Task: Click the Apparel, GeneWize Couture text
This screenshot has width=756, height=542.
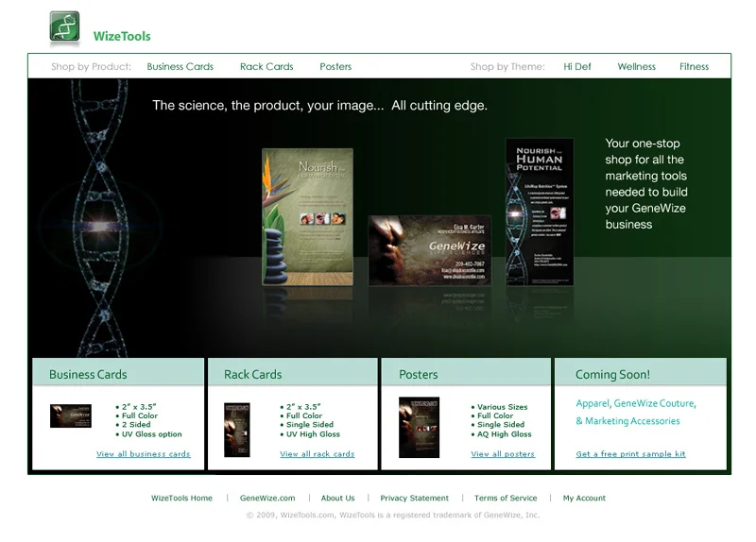Action: [636, 403]
